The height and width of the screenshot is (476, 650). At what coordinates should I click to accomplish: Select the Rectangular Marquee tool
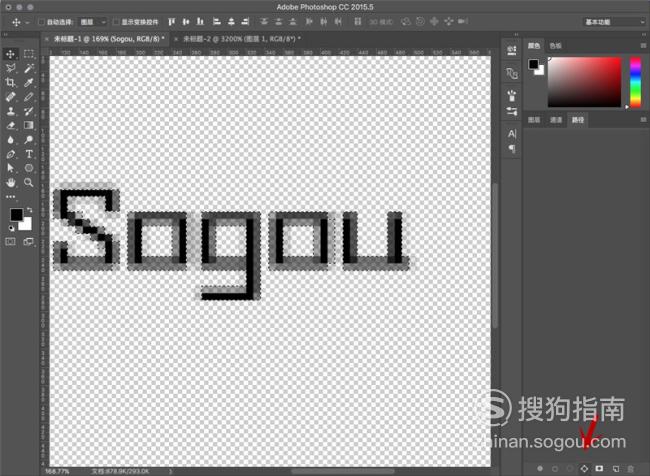[x=29, y=54]
